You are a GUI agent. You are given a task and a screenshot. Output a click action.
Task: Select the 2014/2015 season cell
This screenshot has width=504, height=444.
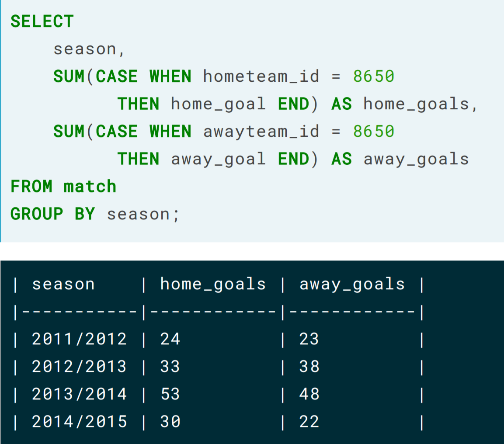80,422
